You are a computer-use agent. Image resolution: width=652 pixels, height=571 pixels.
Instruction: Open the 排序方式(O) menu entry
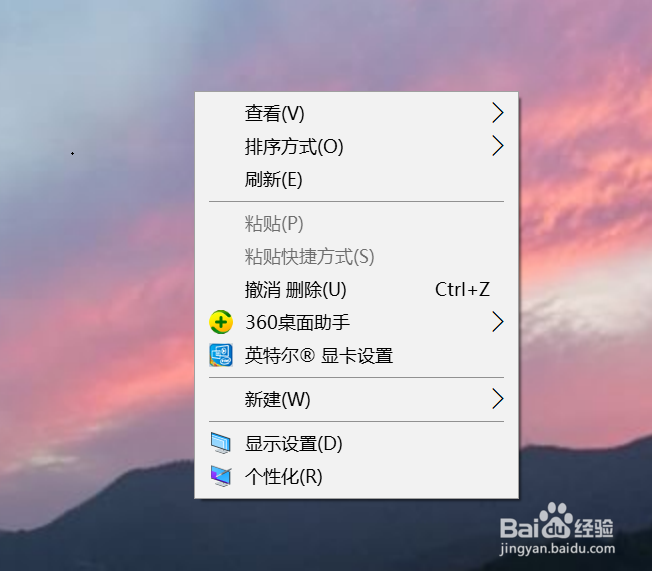coord(356,146)
